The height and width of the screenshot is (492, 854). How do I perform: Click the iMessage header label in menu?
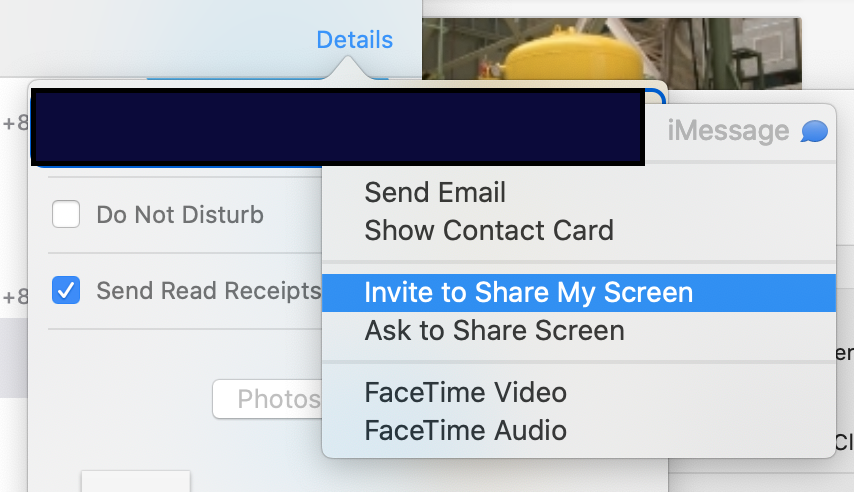[728, 131]
